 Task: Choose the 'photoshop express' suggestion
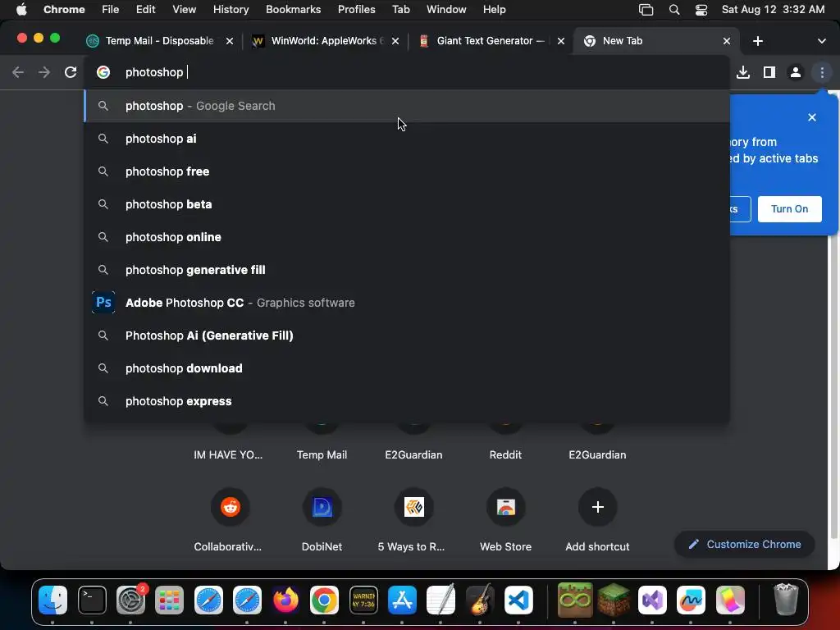pyautogui.click(x=407, y=401)
